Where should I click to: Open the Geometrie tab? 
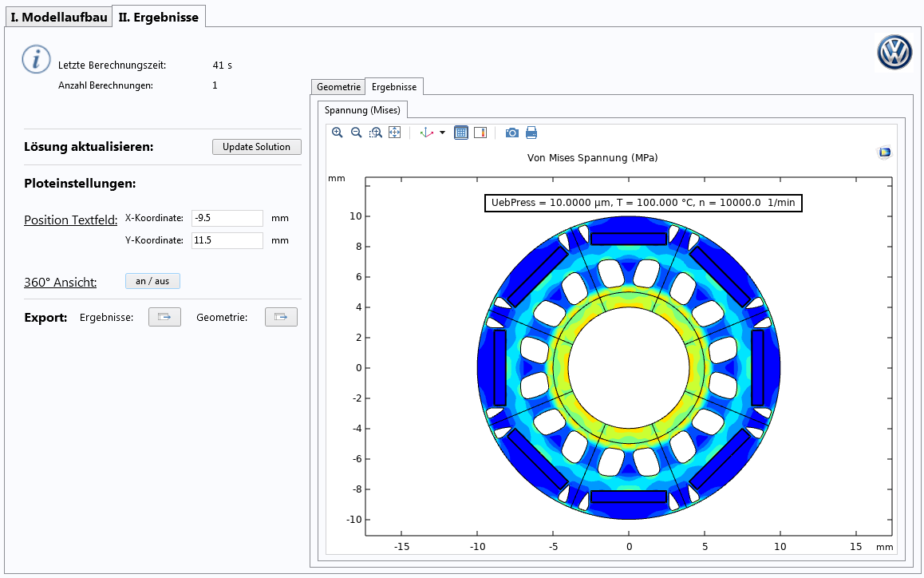338,86
